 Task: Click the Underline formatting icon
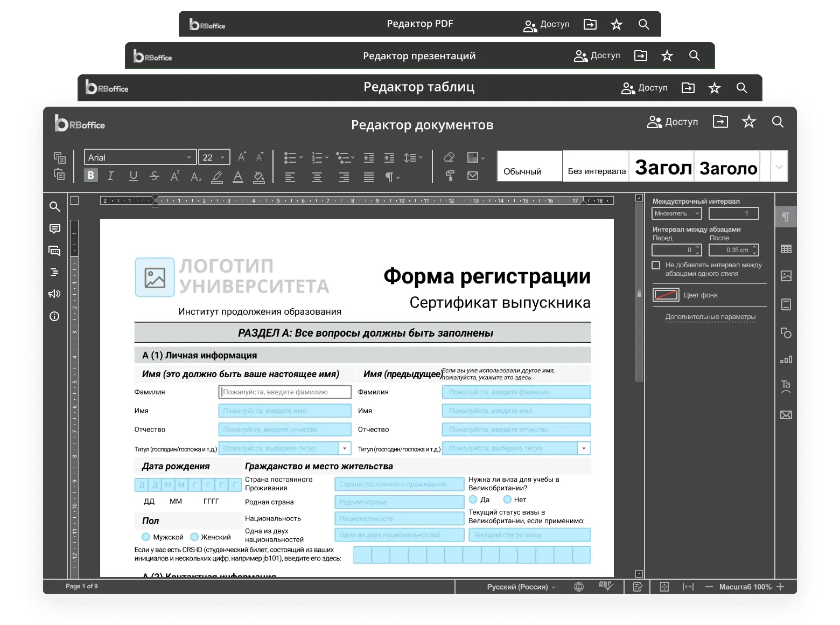point(133,176)
